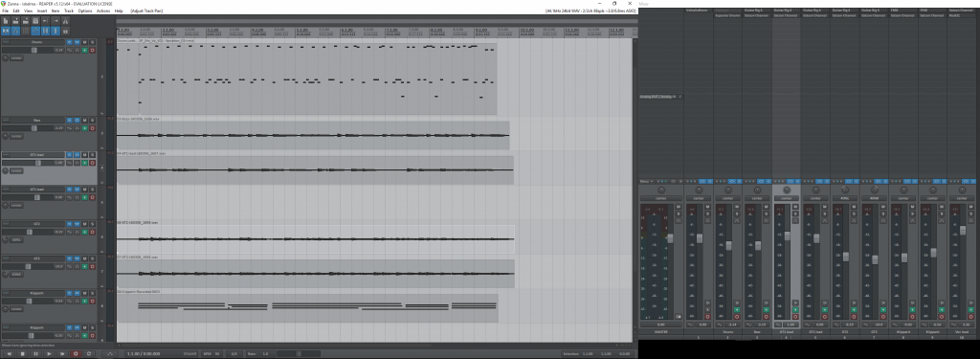Click the Drums track pan knob
The width and height of the screenshot is (980, 359).
pyautogui.click(x=6, y=58)
